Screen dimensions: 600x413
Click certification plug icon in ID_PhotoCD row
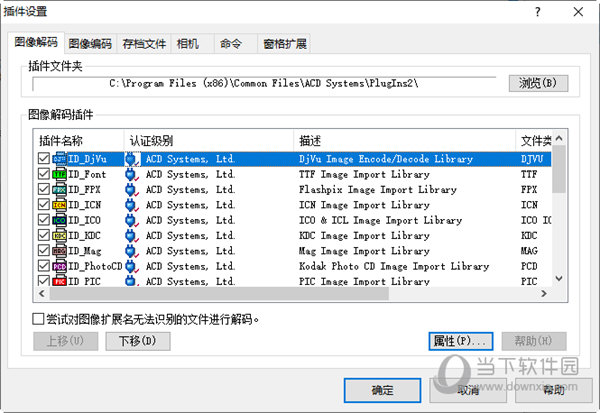tap(132, 266)
